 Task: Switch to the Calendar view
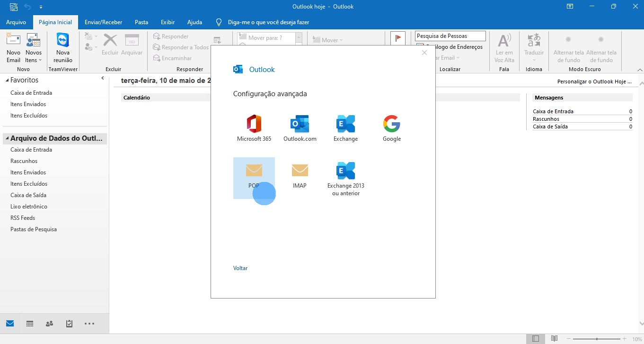(30, 324)
